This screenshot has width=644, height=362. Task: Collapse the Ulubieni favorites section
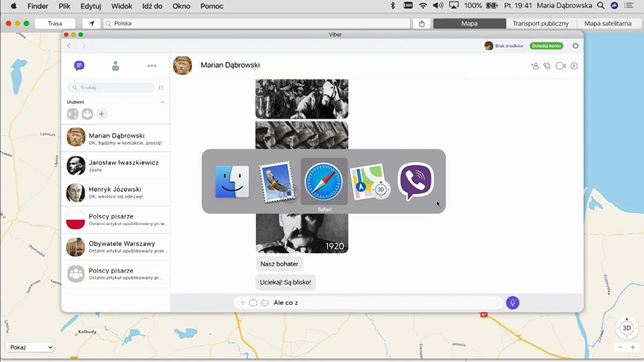[x=163, y=102]
